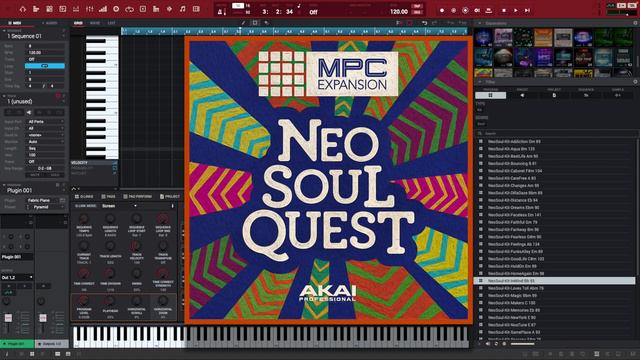Open the Filter panel settings gear
Image resolution: width=640 pixels, height=360 pixels.
(635, 82)
